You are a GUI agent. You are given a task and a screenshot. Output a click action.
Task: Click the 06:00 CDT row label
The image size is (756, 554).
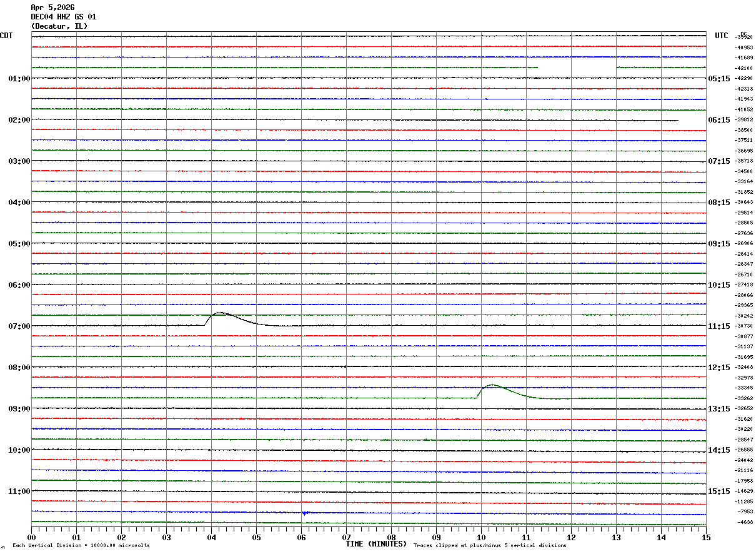(x=19, y=285)
